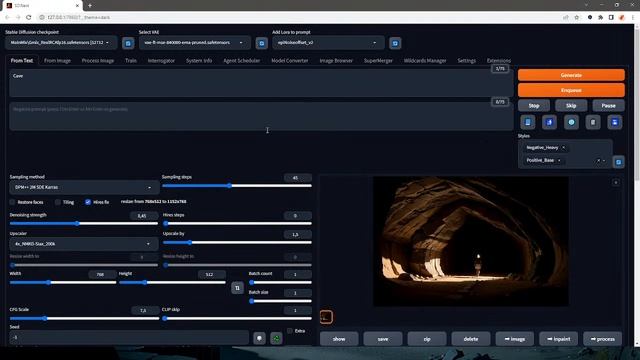Open the Sampling method dropdown

coord(84,187)
